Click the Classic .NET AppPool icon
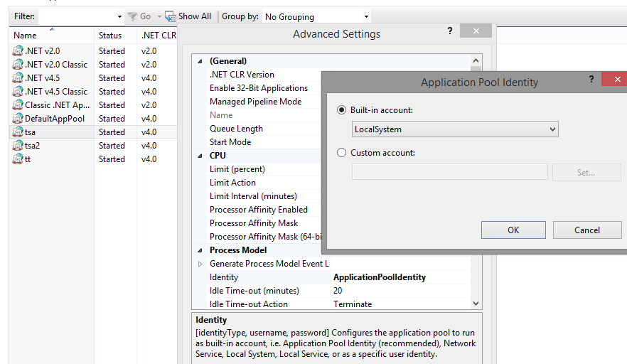 (x=18, y=105)
